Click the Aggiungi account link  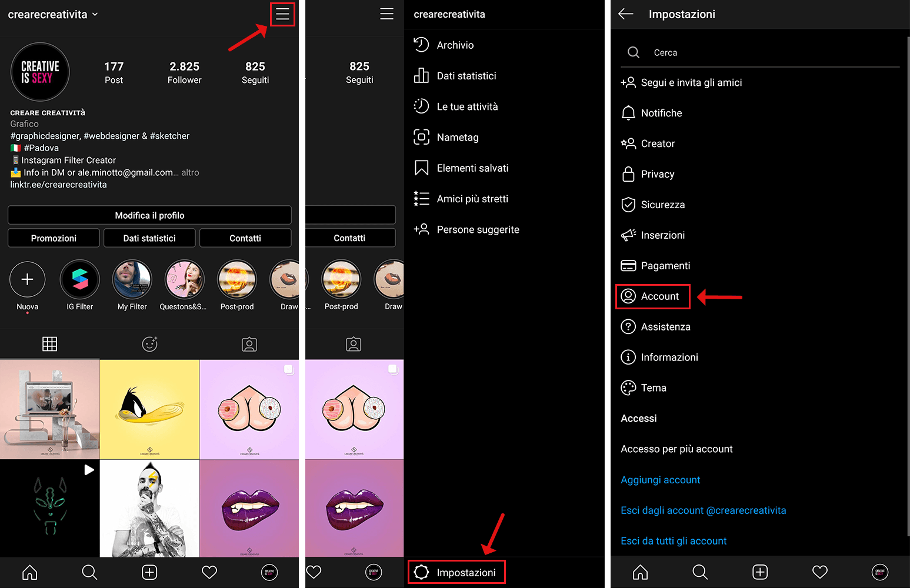point(660,479)
